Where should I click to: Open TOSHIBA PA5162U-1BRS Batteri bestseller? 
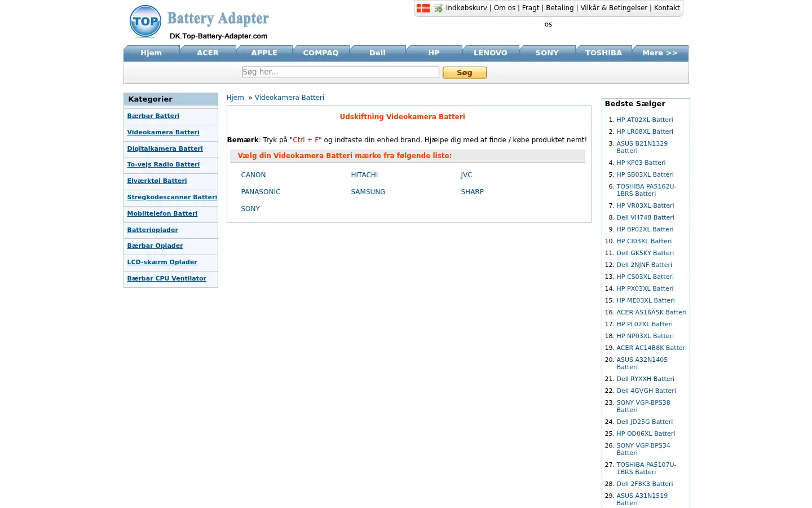pyautogui.click(x=646, y=190)
